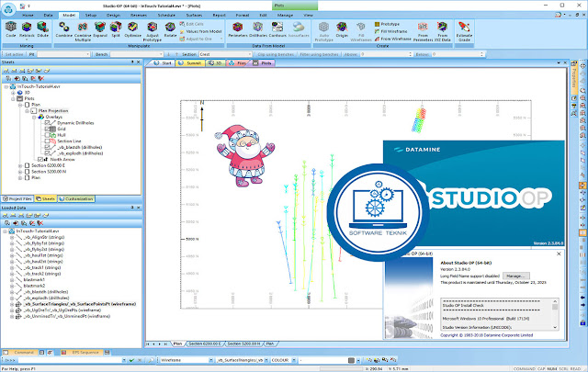Screen dimensions: 588x372
Task: Expand the 3D node in Sheets tree
Action: coord(13,92)
